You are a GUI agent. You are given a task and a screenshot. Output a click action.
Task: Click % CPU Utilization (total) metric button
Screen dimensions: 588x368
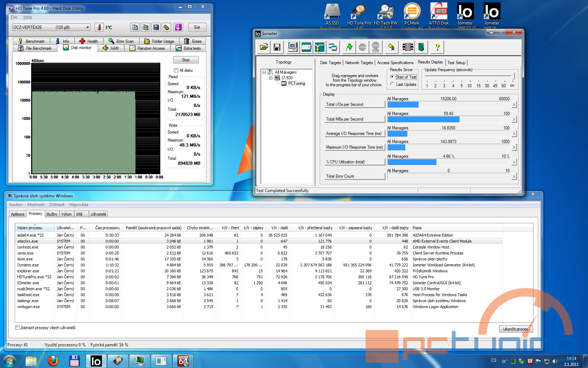[355, 162]
